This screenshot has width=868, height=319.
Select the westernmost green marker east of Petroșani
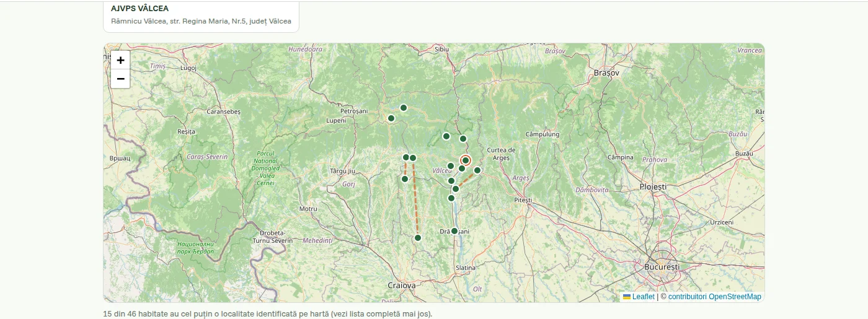click(x=391, y=118)
